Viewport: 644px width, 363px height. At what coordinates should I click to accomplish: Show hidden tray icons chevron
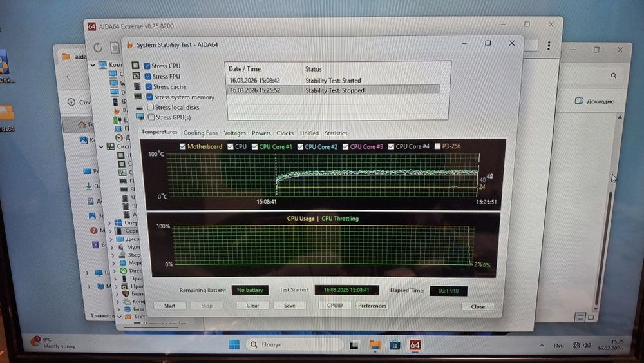click(x=542, y=346)
